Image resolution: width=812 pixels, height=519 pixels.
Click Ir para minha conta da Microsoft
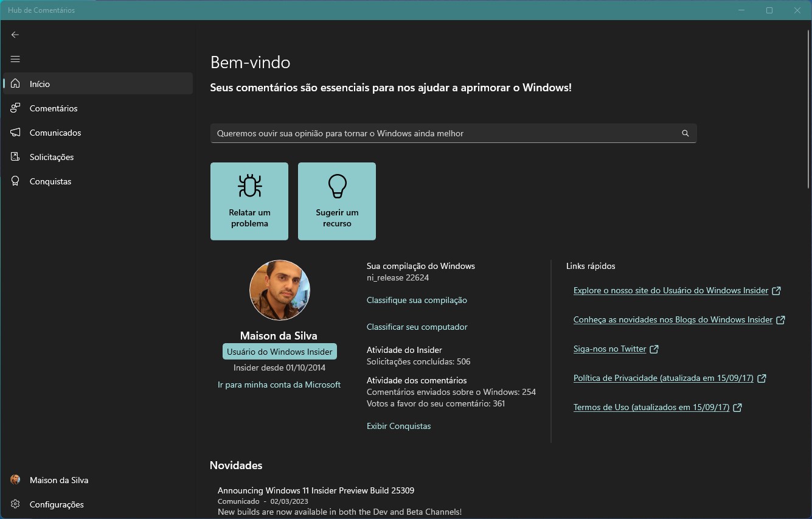pyautogui.click(x=279, y=384)
